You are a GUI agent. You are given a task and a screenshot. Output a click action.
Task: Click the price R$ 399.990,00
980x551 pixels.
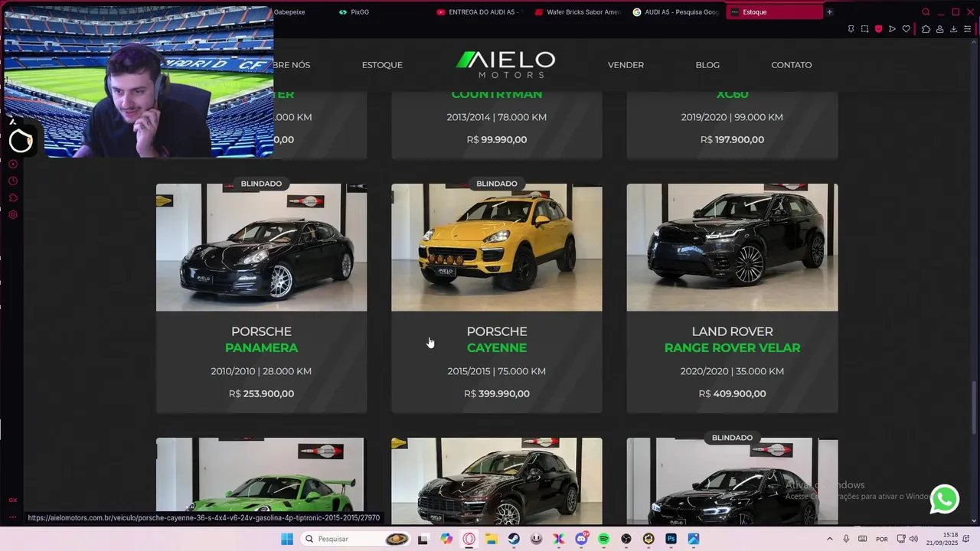point(497,393)
